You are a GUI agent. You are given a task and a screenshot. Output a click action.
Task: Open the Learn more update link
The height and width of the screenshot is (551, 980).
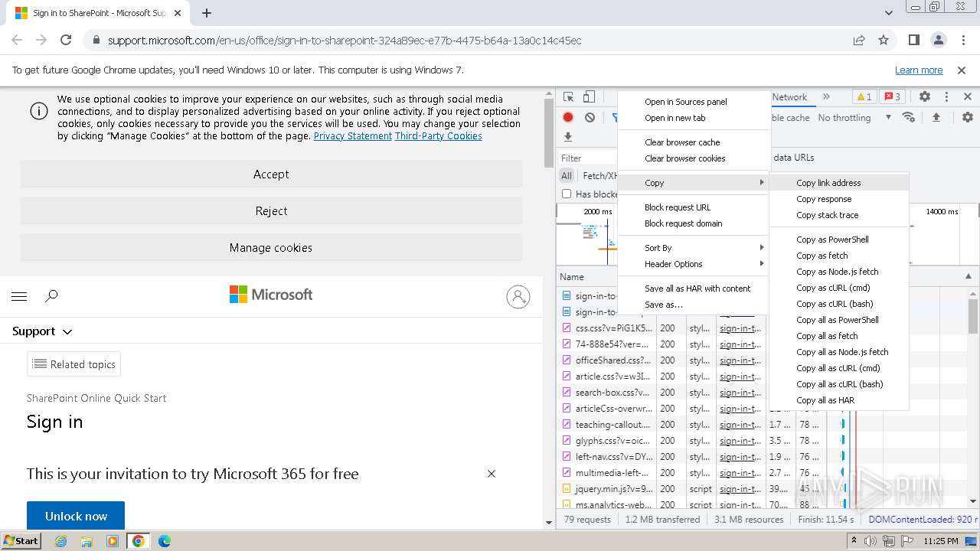tap(919, 70)
